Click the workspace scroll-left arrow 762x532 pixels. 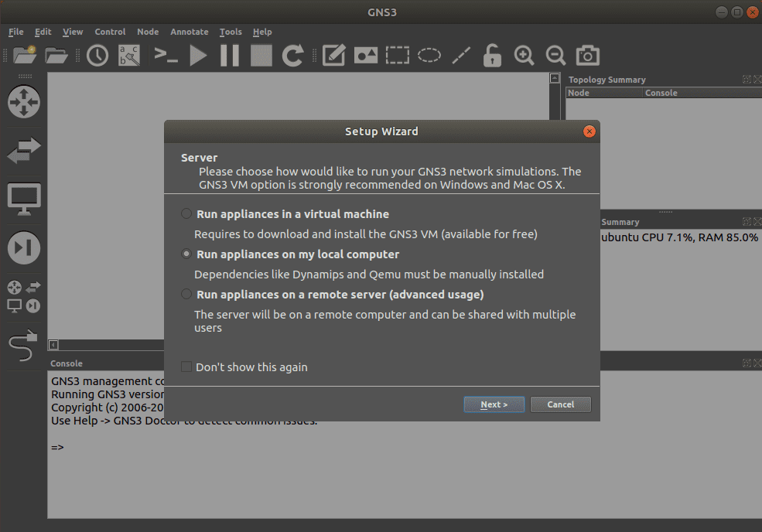click(x=53, y=345)
